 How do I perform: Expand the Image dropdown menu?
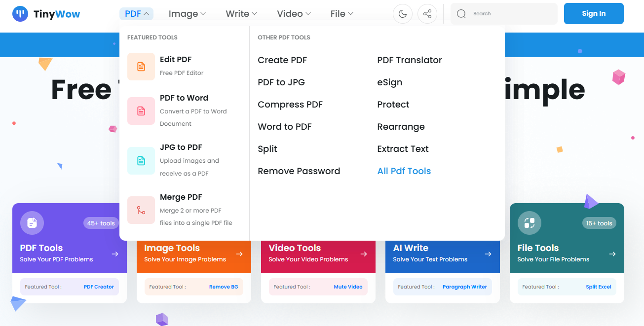click(x=187, y=14)
